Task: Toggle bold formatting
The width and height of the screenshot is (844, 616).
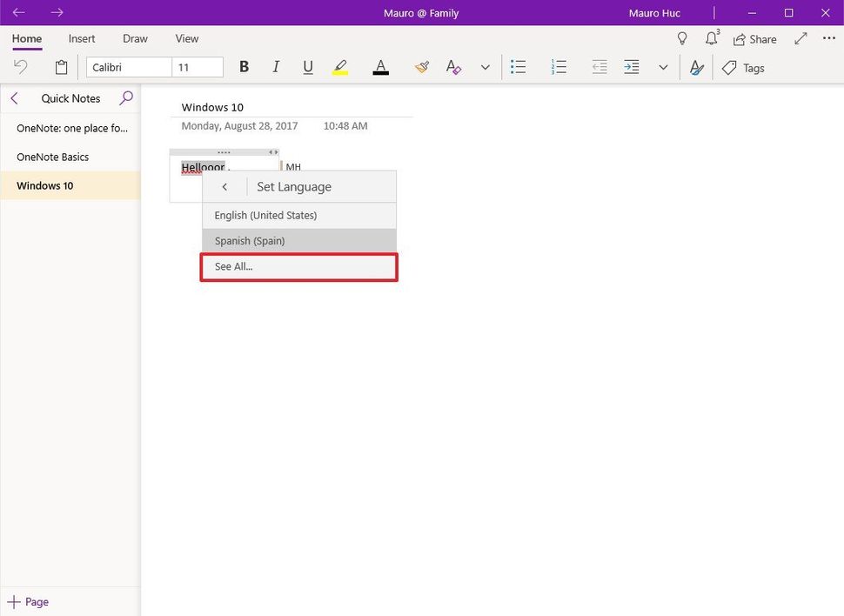Action: (x=244, y=67)
